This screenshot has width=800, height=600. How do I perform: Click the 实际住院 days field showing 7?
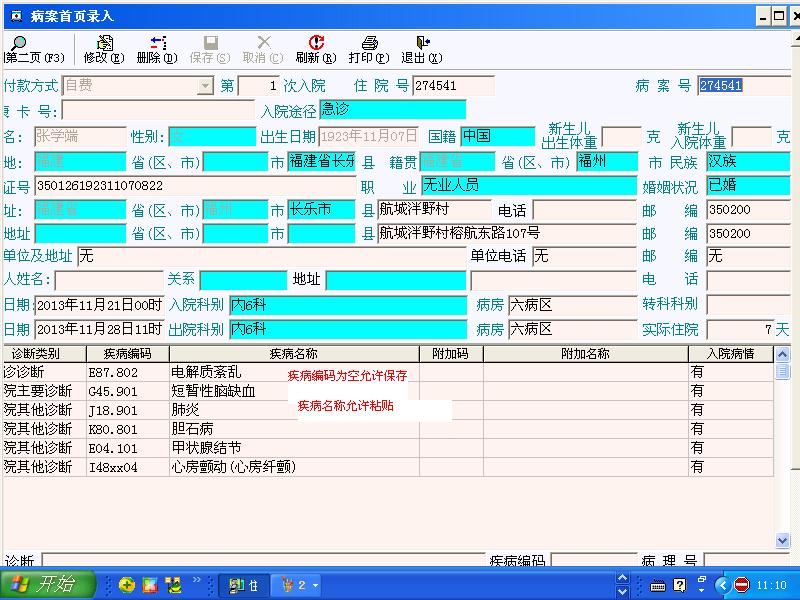740,330
